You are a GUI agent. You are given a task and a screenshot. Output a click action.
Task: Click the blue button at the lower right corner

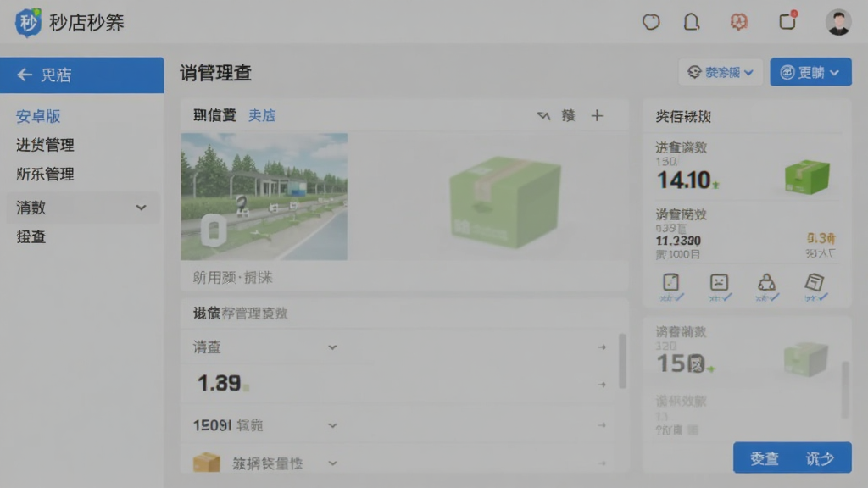coord(793,457)
